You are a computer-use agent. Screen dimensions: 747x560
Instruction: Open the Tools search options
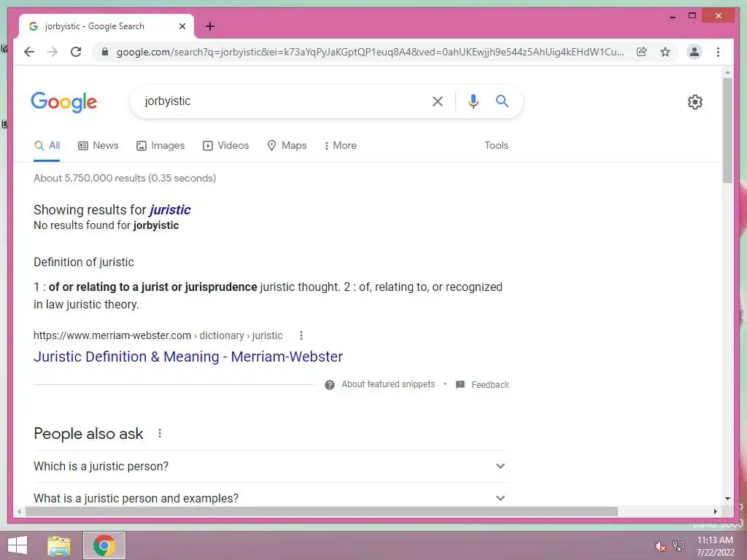(496, 145)
